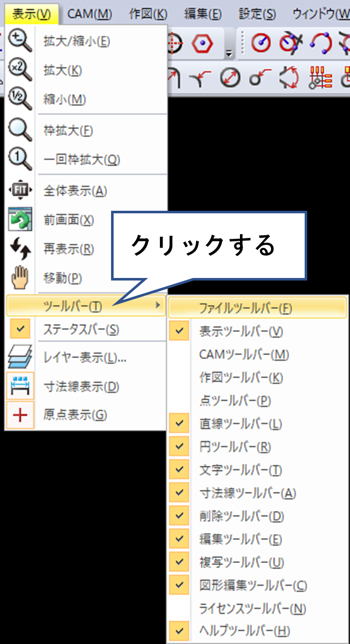350x644 pixels.
Task: Expand the ツールバー(T) submenu
Action: pos(86,306)
